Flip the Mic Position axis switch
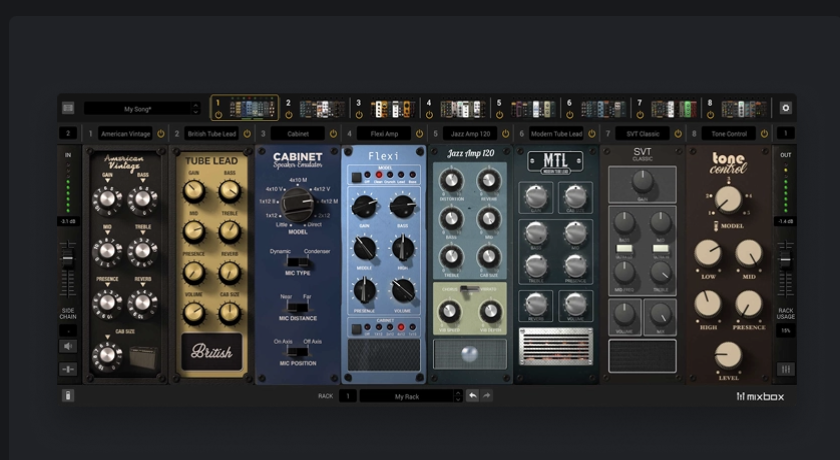This screenshot has width=840, height=460. coord(298,352)
